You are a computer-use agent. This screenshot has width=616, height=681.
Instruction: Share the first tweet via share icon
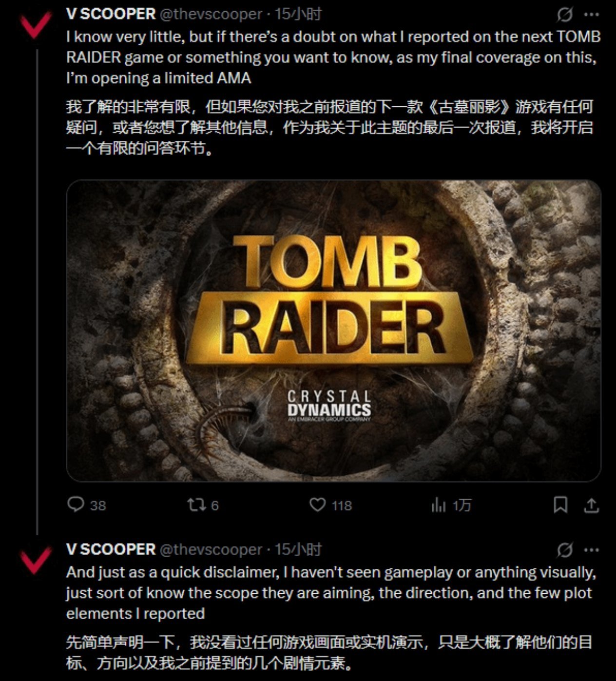click(x=591, y=505)
